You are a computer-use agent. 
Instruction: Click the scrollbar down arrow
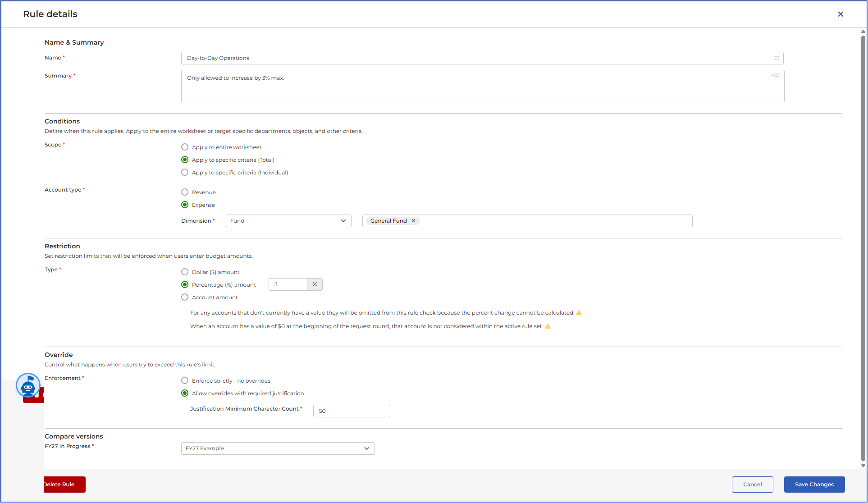pyautogui.click(x=863, y=466)
